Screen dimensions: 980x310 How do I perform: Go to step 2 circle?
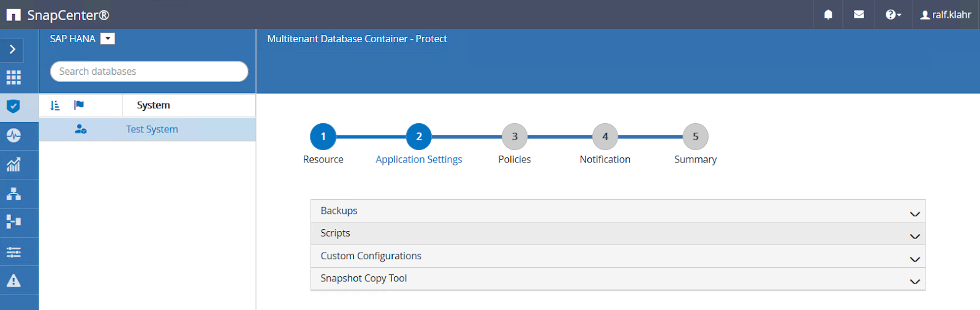pos(419,137)
